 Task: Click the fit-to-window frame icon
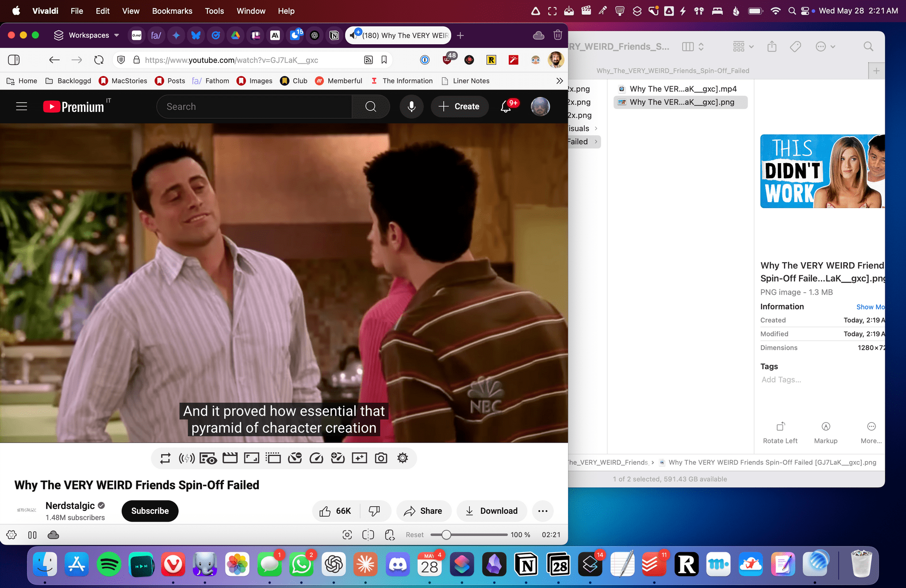(252, 458)
